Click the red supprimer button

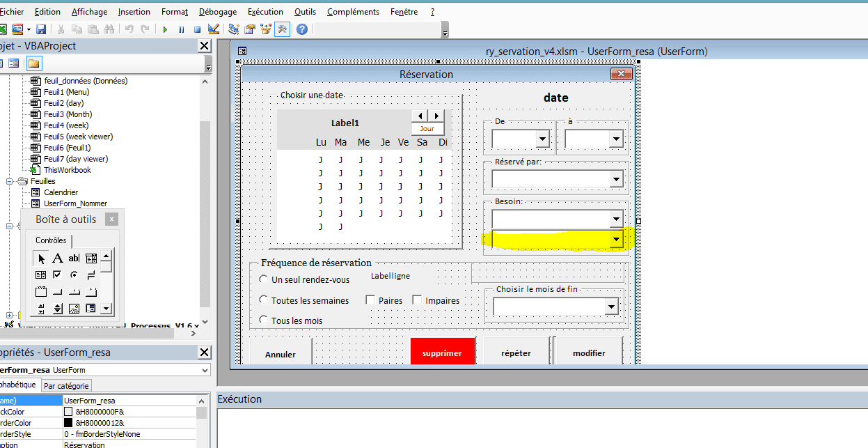click(x=442, y=353)
